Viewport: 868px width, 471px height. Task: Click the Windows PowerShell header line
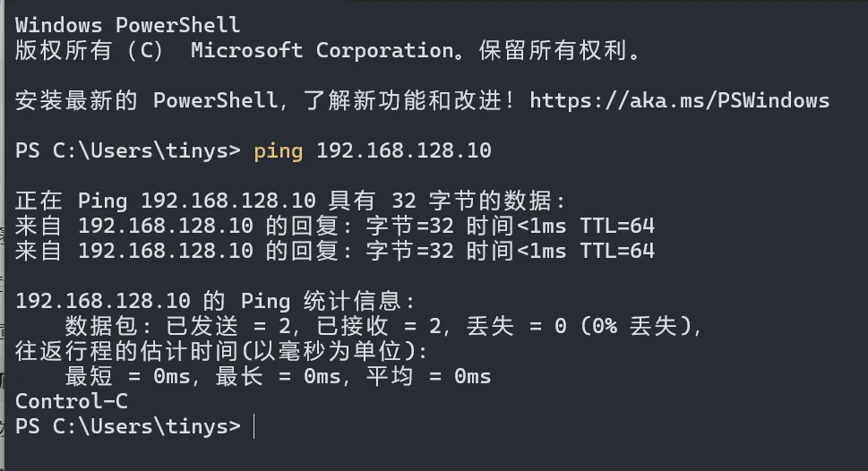point(127,25)
